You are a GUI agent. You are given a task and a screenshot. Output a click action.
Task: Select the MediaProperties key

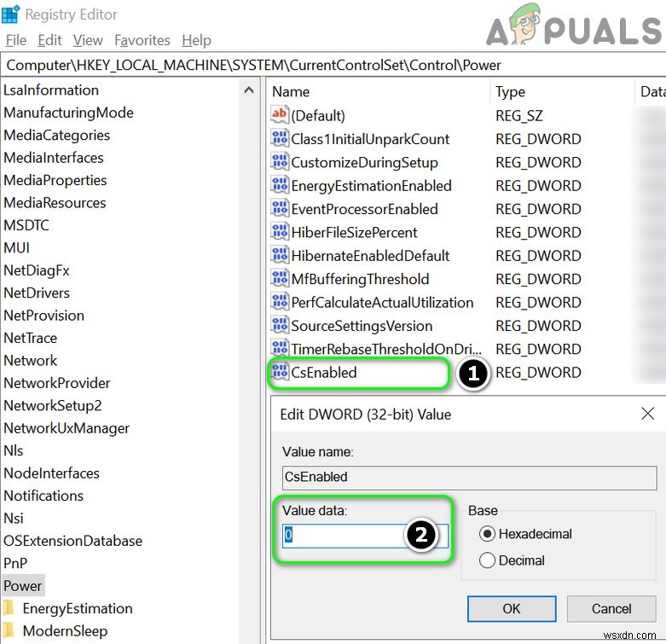55,180
